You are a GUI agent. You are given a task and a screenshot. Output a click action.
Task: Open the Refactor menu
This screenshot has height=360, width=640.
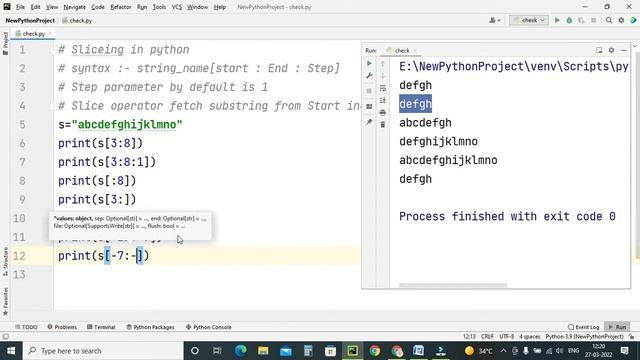pos(121,7)
